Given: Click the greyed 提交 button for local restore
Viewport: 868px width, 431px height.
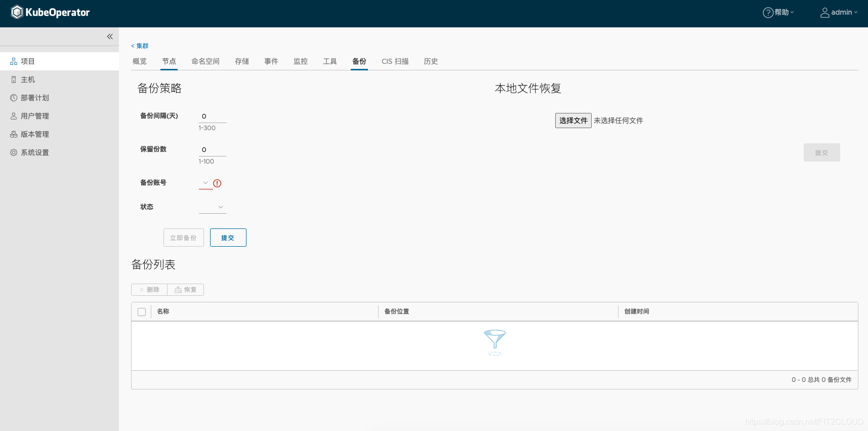Looking at the screenshot, I should pos(822,152).
